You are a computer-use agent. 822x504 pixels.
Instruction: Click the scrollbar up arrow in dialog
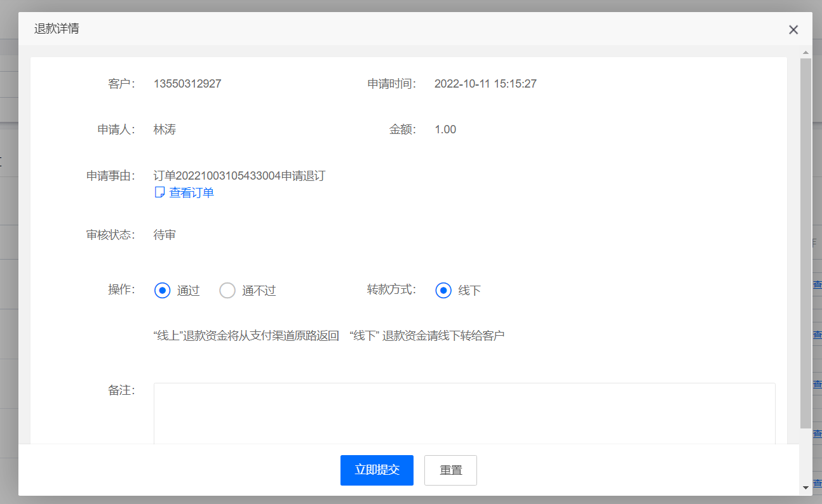[x=805, y=53]
